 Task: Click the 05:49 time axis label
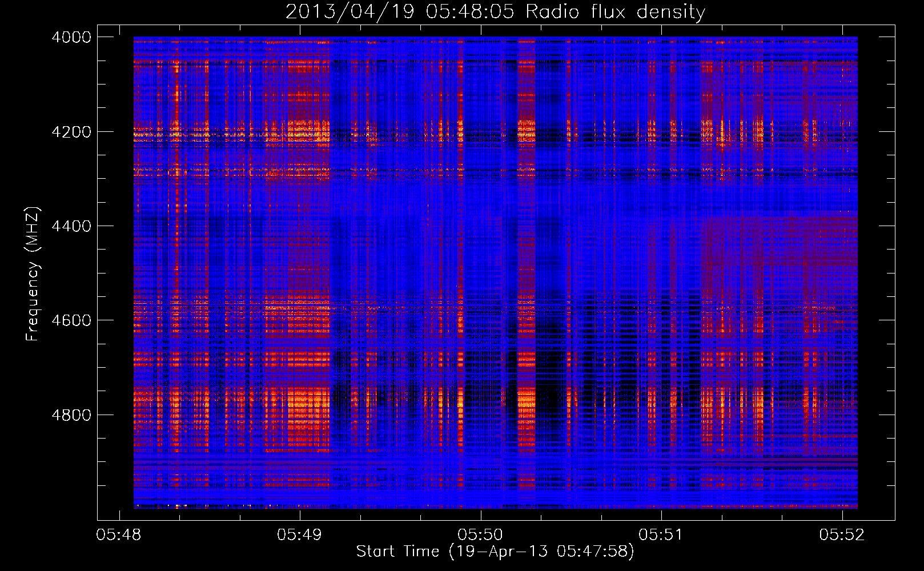300,535
